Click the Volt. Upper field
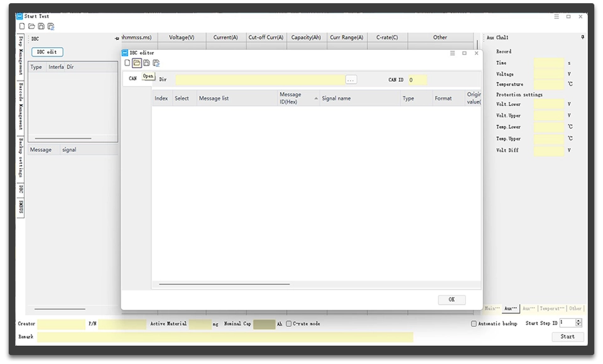Image resolution: width=603 pixels, height=364 pixels. click(x=549, y=115)
